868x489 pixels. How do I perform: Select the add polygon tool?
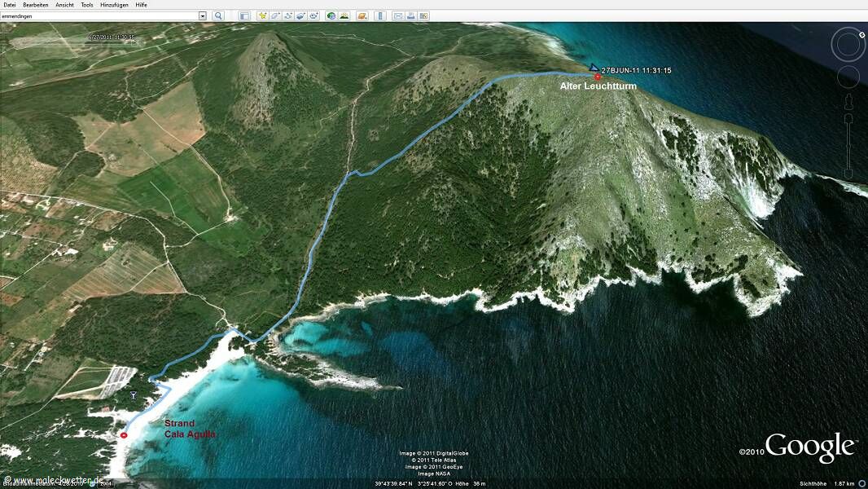click(275, 15)
